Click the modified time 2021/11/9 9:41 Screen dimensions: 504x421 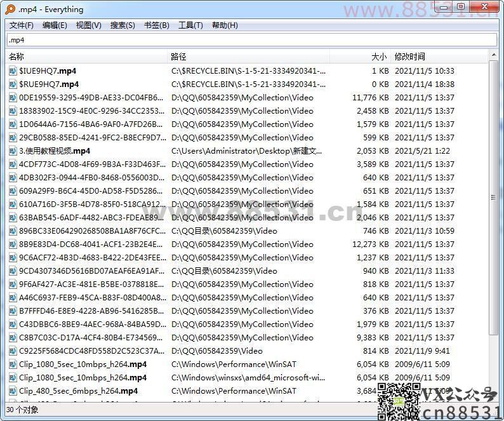tap(422, 351)
